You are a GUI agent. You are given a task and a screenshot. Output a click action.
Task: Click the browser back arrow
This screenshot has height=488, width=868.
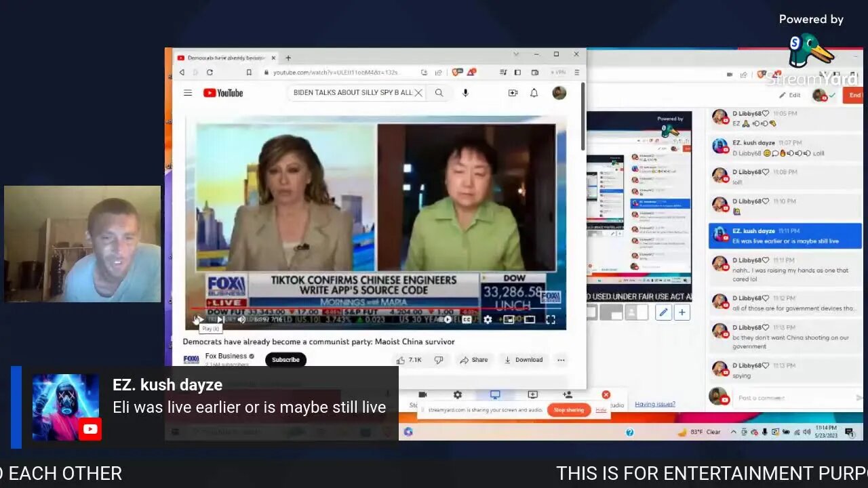pyautogui.click(x=182, y=73)
